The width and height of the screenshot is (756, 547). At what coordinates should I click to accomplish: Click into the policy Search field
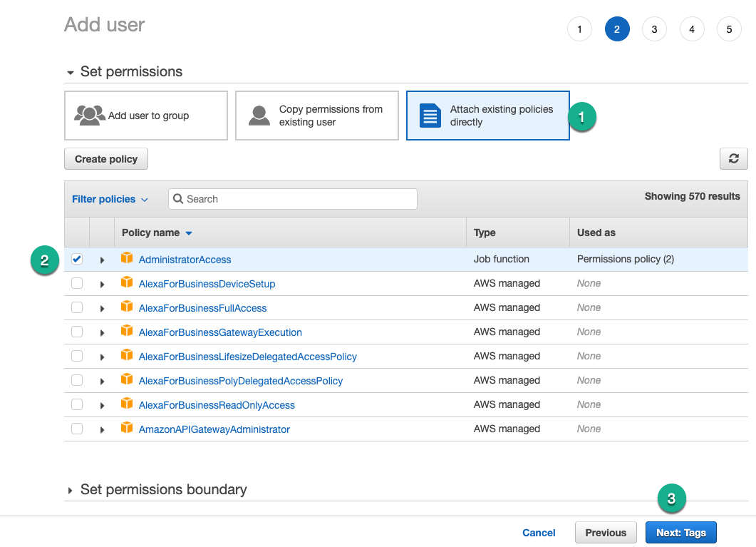point(293,199)
